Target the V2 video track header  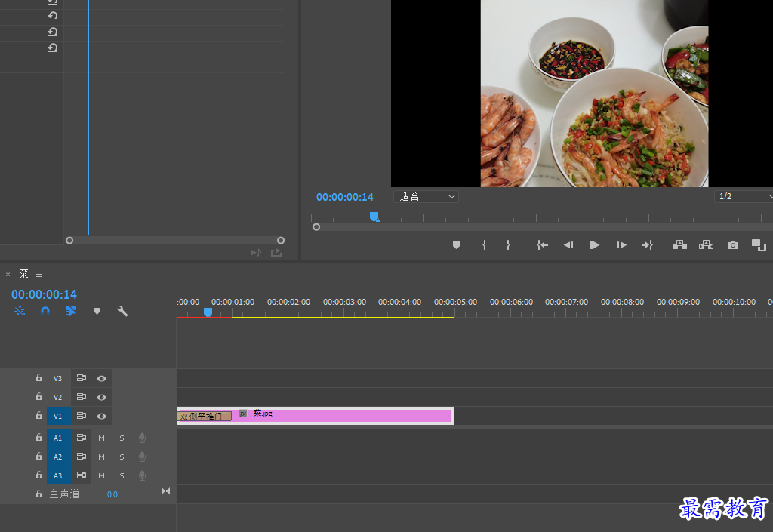click(58, 397)
